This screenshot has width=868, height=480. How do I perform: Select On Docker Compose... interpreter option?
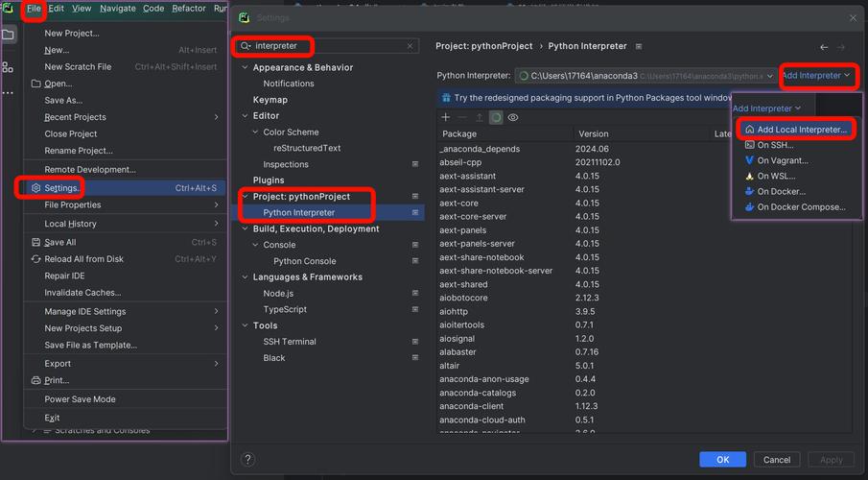(x=796, y=206)
